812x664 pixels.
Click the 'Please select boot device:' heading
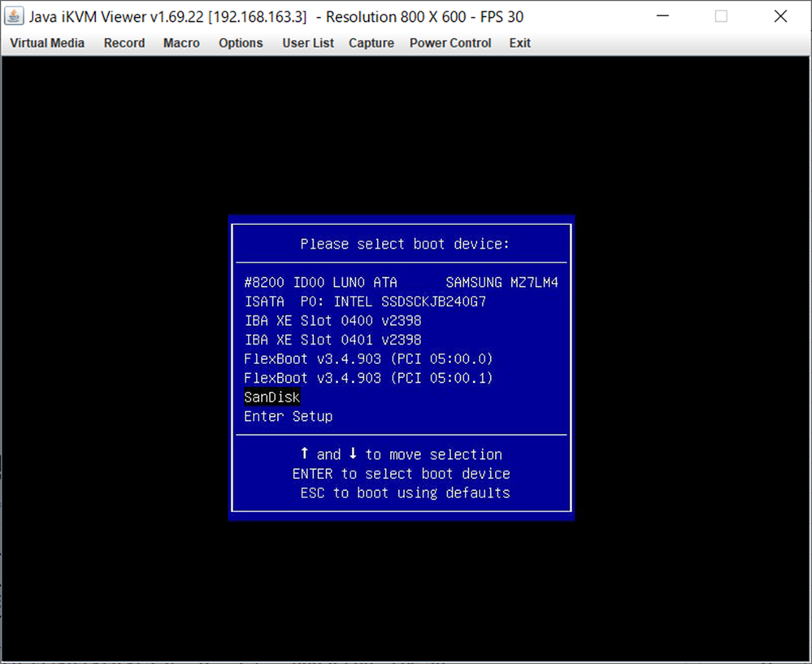click(405, 244)
